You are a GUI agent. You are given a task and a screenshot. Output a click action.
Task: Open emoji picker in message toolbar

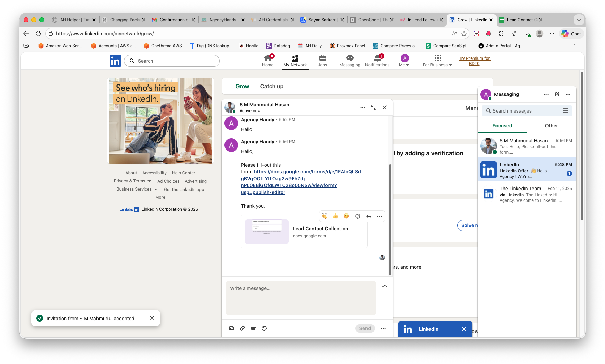click(x=264, y=328)
